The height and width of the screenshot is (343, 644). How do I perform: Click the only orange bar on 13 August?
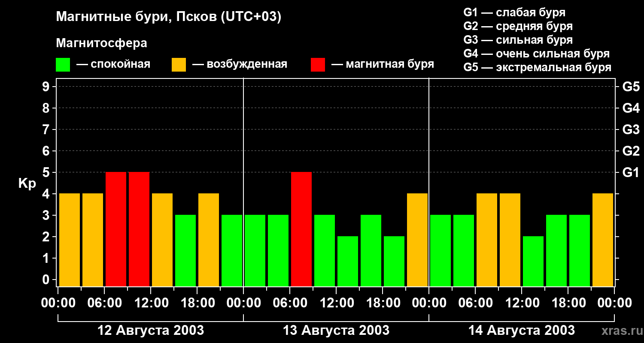click(x=417, y=240)
